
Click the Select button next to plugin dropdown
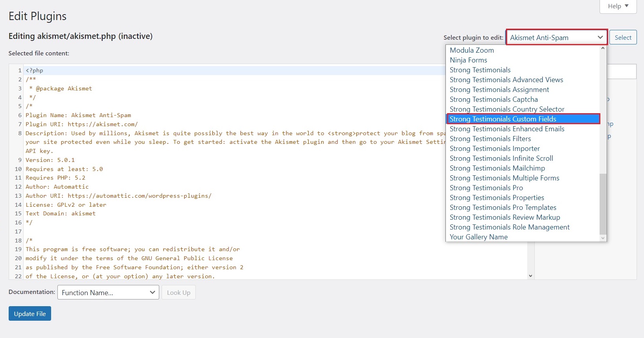tap(623, 37)
